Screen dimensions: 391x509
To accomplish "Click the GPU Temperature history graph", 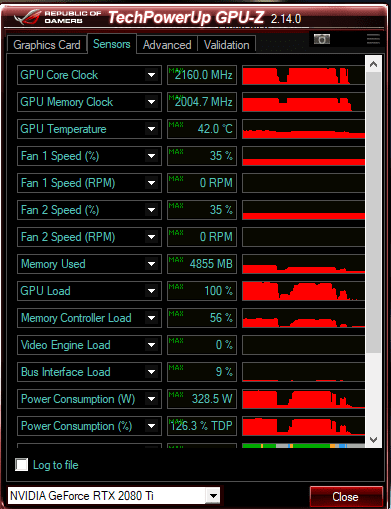I will [303, 129].
